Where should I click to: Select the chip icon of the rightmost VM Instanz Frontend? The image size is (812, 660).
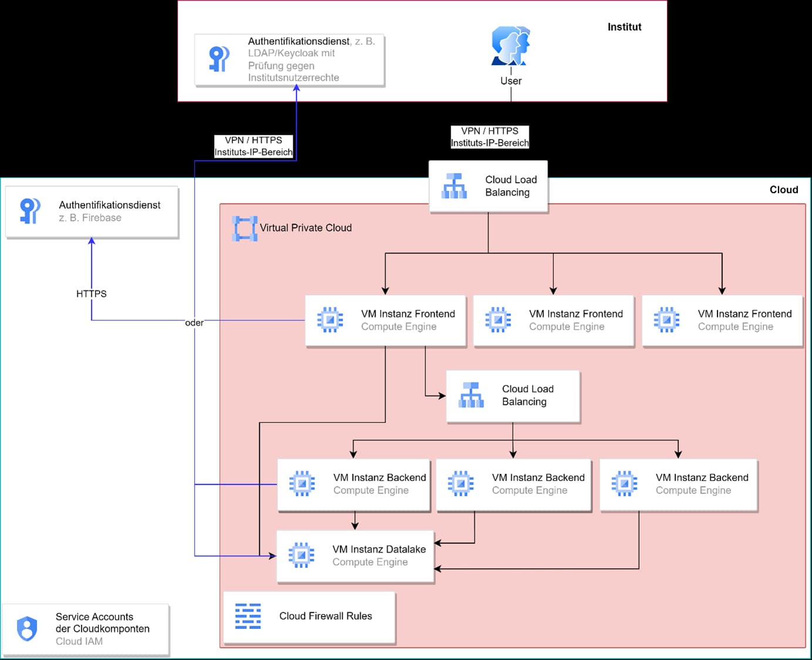tap(666, 320)
